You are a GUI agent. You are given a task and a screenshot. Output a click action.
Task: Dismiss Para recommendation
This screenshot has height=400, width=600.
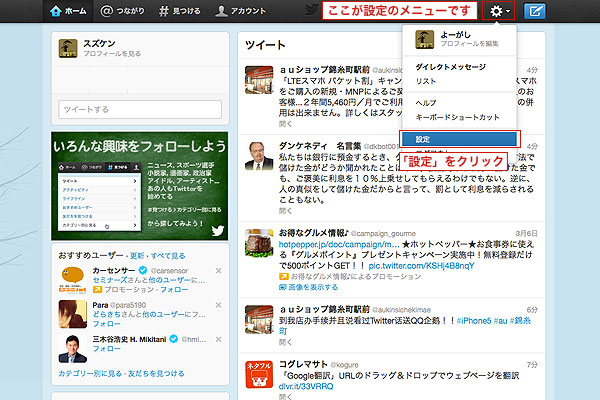[218, 305]
